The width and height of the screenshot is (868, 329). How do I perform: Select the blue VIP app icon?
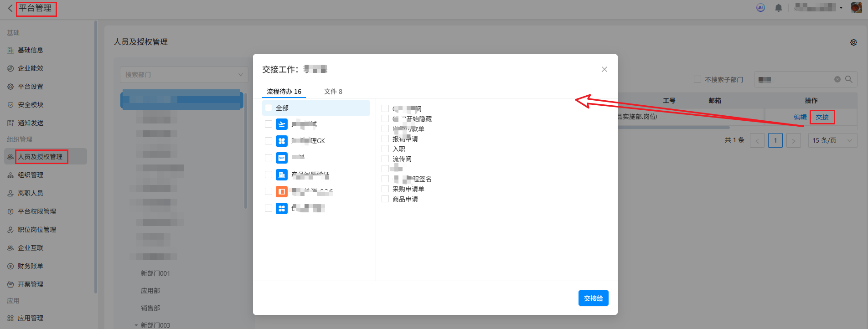(282, 158)
